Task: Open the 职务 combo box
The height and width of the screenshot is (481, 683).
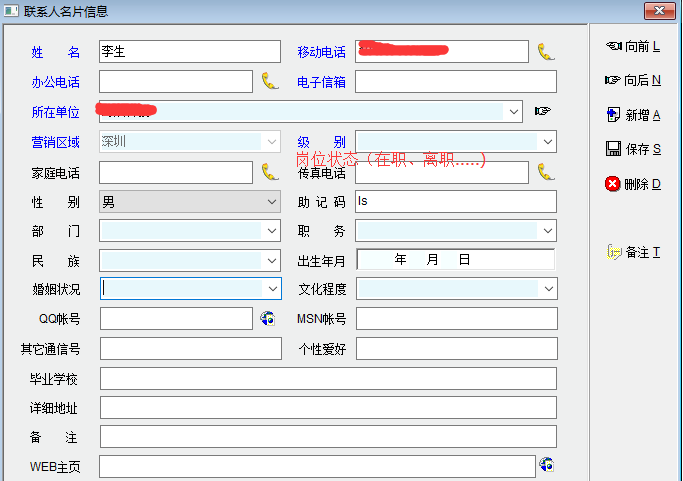Action: coord(547,231)
